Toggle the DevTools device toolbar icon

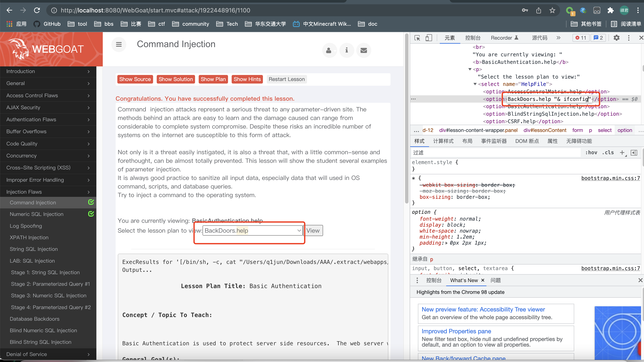[x=428, y=38]
